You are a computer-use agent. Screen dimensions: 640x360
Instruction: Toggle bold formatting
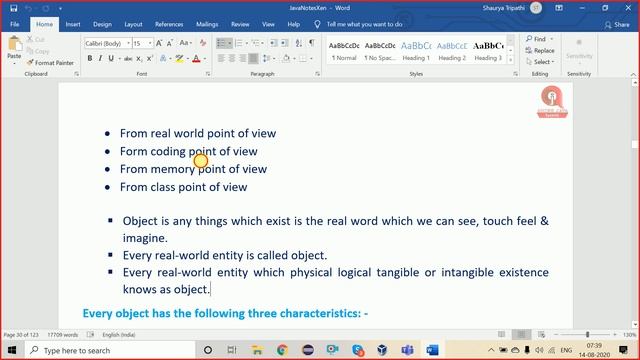pos(90,59)
